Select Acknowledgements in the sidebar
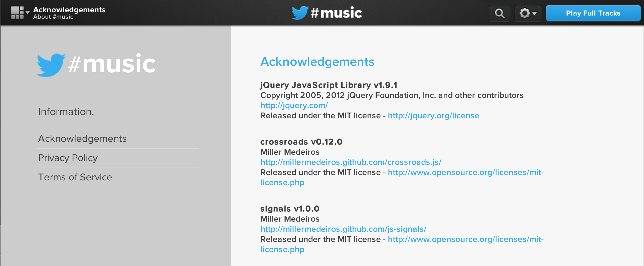Image resolution: width=644 pixels, height=266 pixels. click(x=82, y=139)
